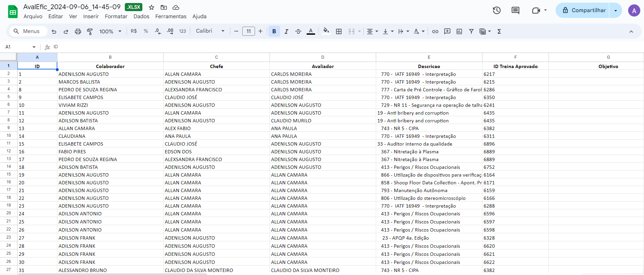
Task: Click the Google Sheets home icon
Action: tap(13, 12)
